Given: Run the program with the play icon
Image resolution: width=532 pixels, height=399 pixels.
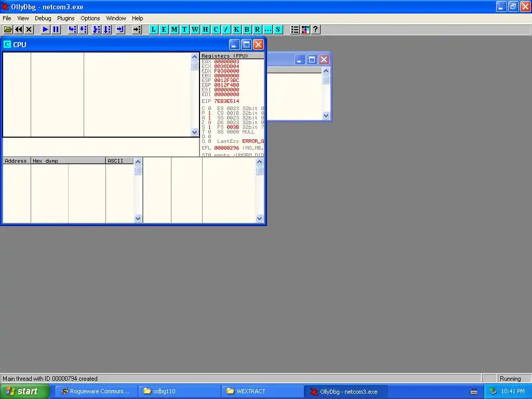Looking at the screenshot, I should (45, 30).
